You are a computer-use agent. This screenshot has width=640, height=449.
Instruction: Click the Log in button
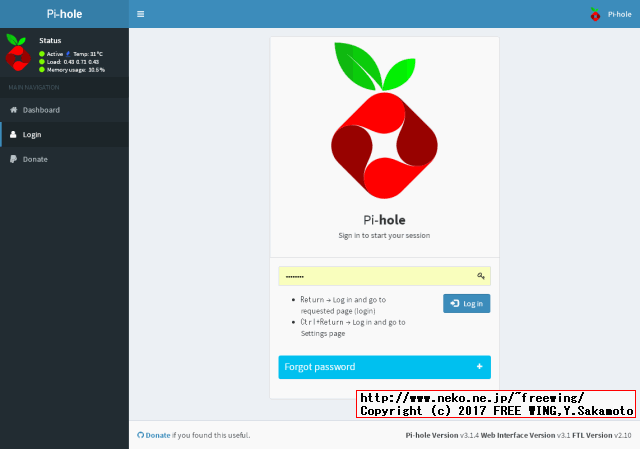[467, 304]
